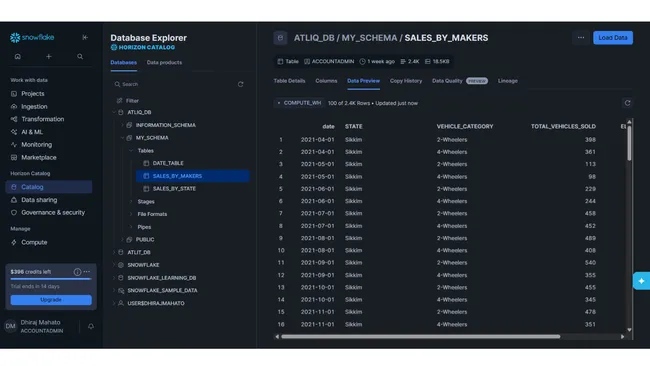Go to the Home icon

[x=17, y=56]
